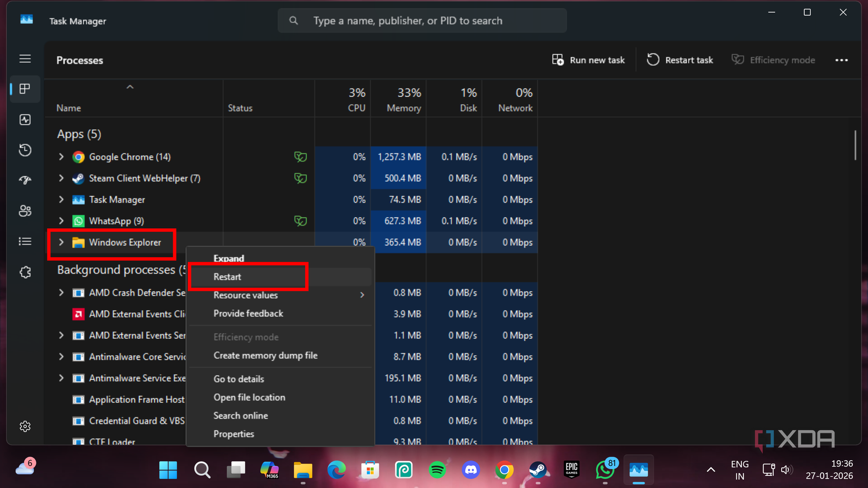Click the 1,257.3 MB memory cell
Screen dimensions: 868x488
coord(398,157)
